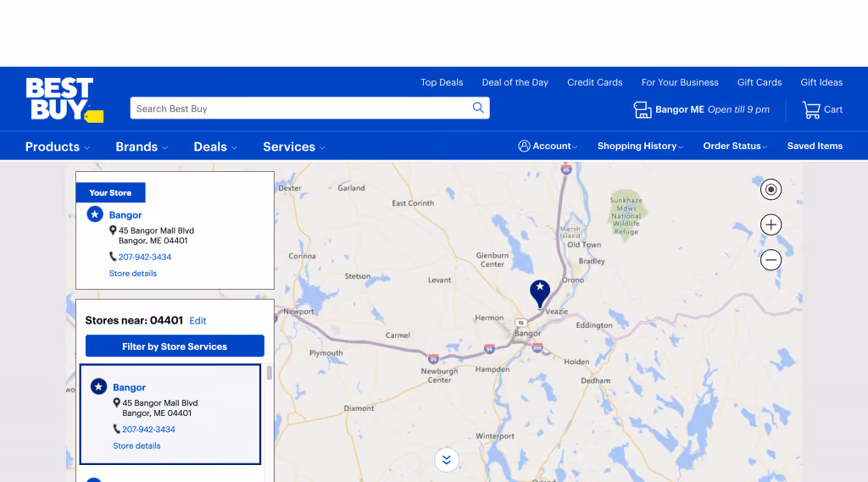868x482 pixels.
Task: Call 207-942-3434 from store list entry
Action: pos(148,429)
